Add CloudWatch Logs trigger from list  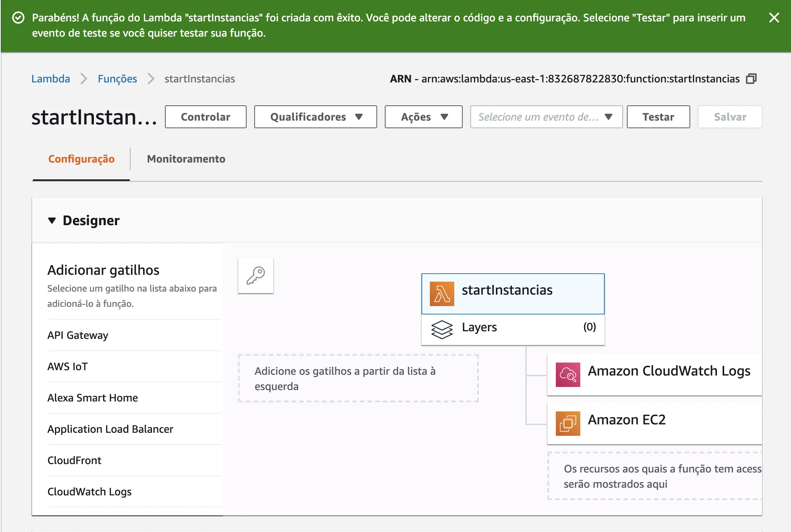click(x=134, y=492)
